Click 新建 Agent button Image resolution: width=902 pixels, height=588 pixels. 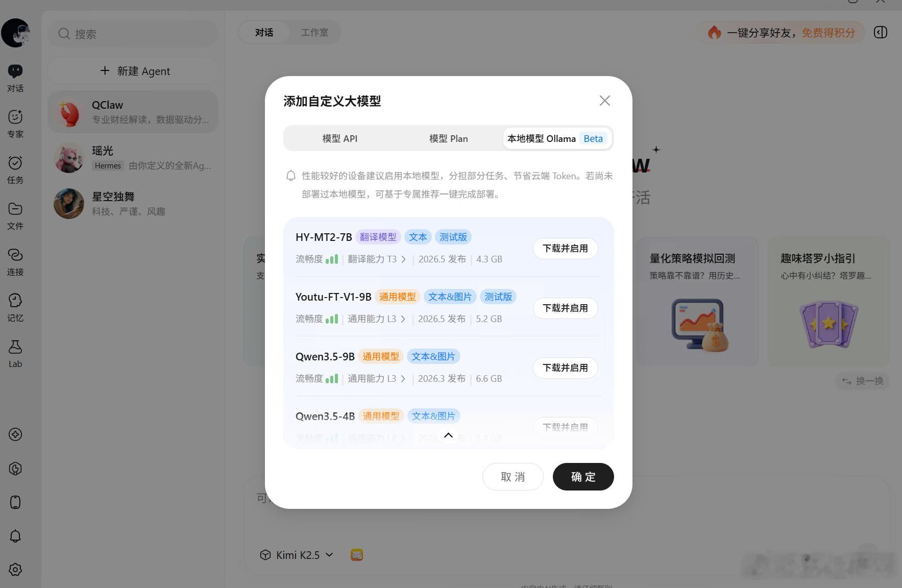point(133,71)
